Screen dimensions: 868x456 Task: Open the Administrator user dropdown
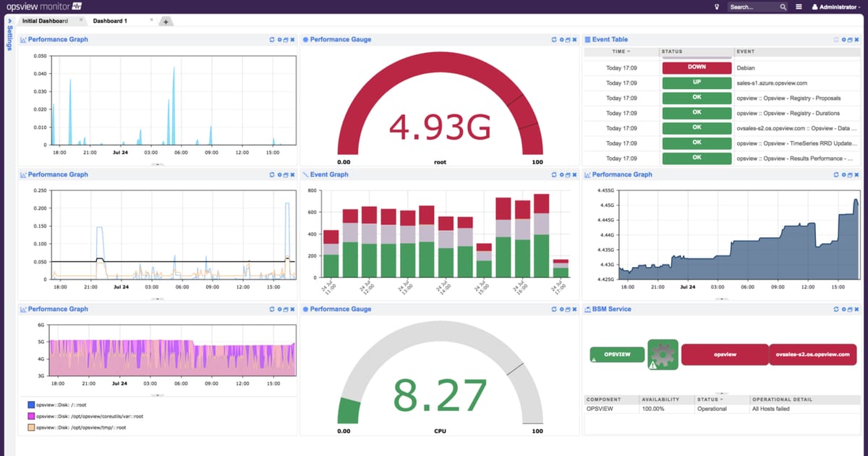tap(838, 7)
